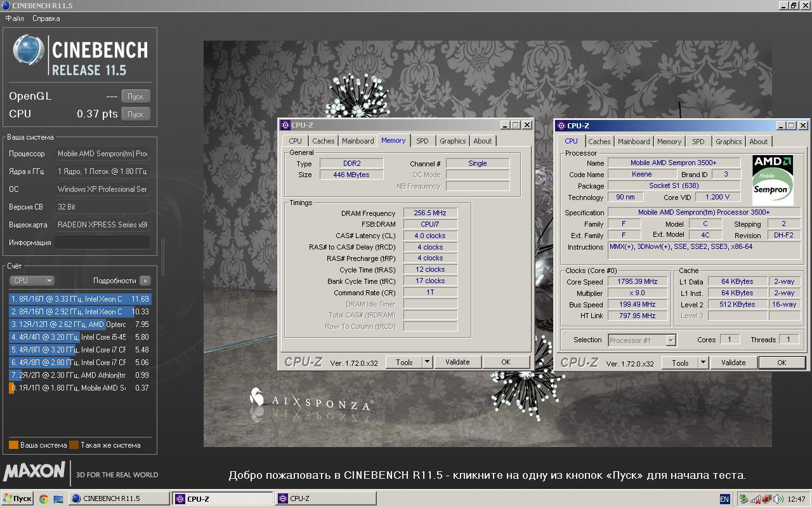The image size is (812, 508).
Task: Switch to the second CPU-Z taskbar button
Action: (x=326, y=498)
